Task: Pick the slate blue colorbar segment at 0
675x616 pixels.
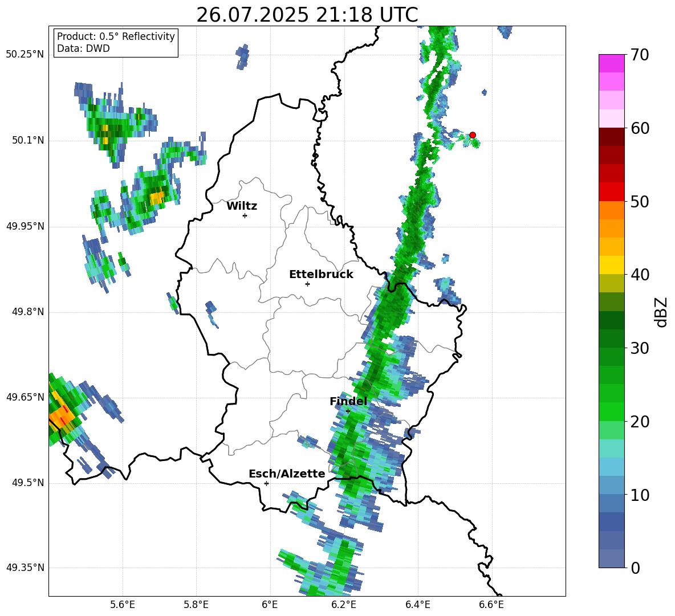Action: coord(611,558)
